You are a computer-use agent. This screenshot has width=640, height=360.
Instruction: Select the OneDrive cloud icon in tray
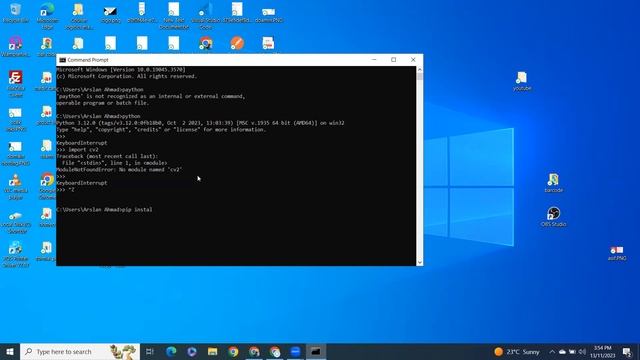[x=562, y=351]
